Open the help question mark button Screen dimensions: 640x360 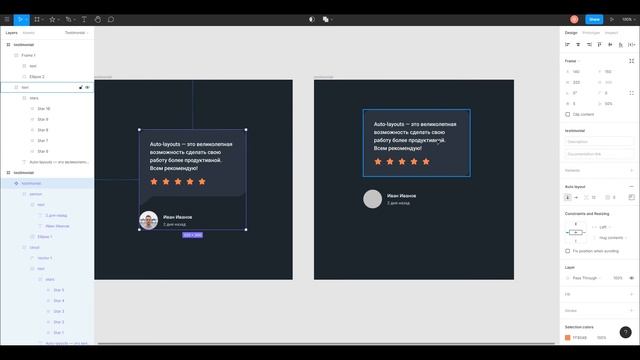pos(625,332)
